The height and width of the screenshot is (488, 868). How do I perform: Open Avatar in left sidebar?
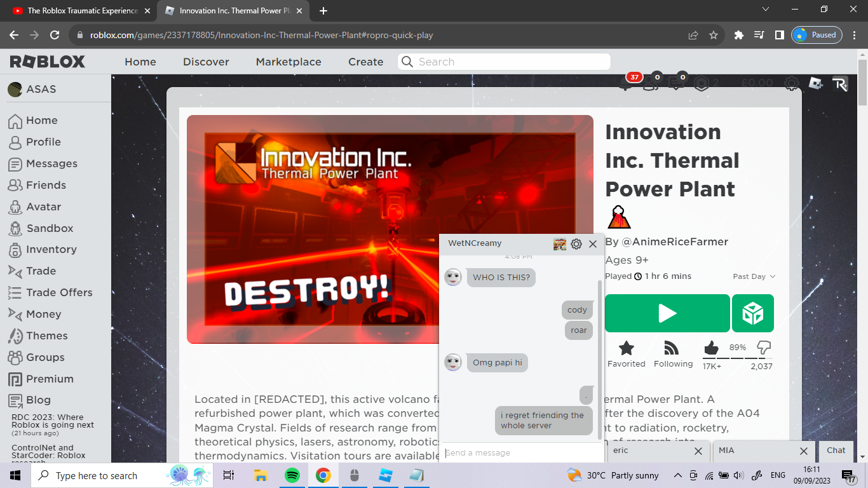(34, 207)
